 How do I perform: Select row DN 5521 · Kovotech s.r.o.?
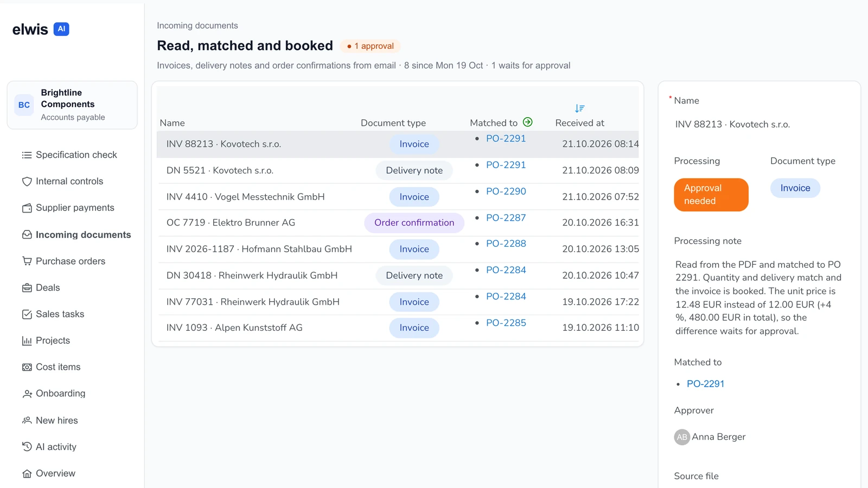(398, 171)
